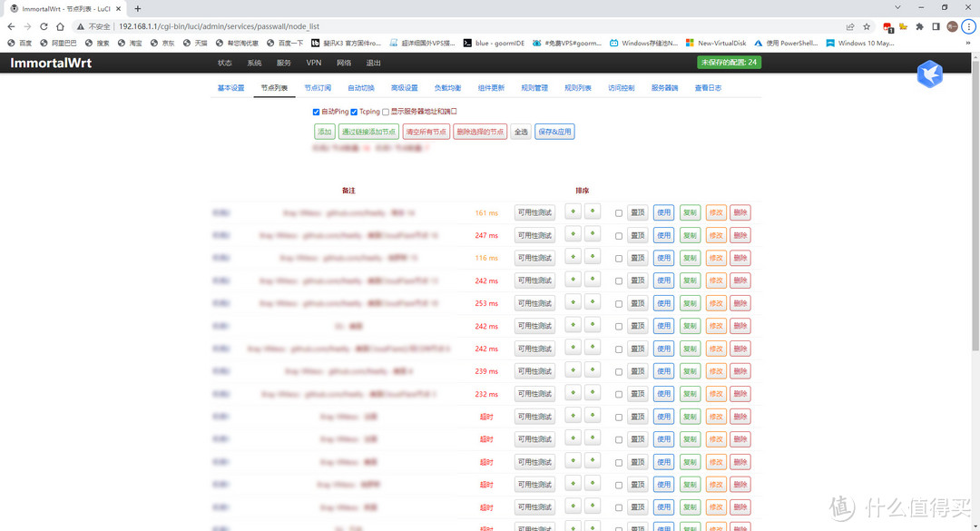Disable the 自动Ping checkbox
Image resolution: width=980 pixels, height=531 pixels.
click(x=316, y=112)
